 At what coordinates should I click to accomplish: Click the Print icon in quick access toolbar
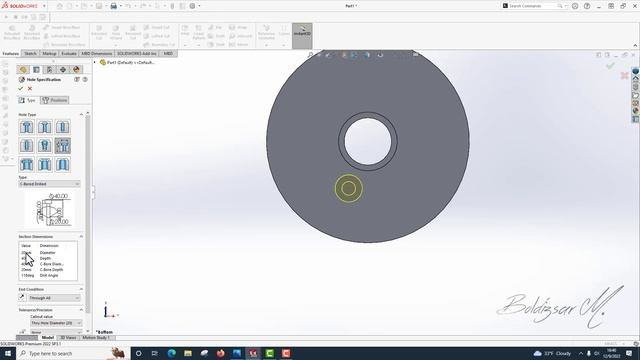[x=113, y=6]
